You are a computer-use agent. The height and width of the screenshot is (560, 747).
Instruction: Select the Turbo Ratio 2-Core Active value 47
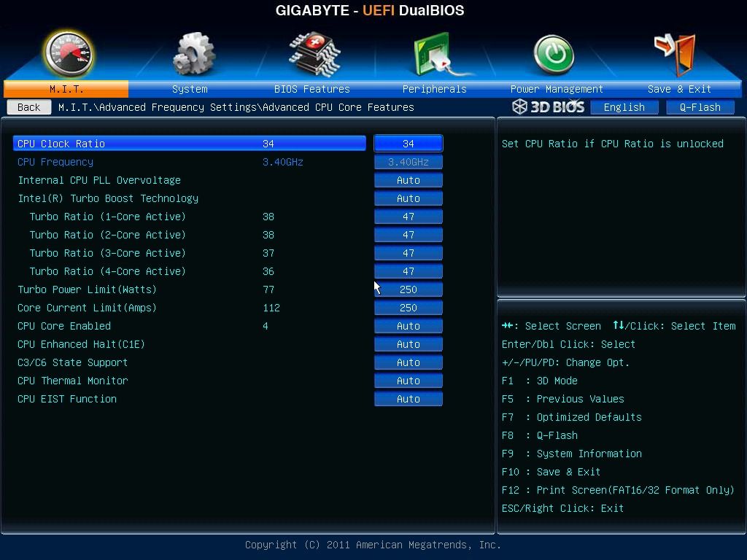click(x=409, y=235)
